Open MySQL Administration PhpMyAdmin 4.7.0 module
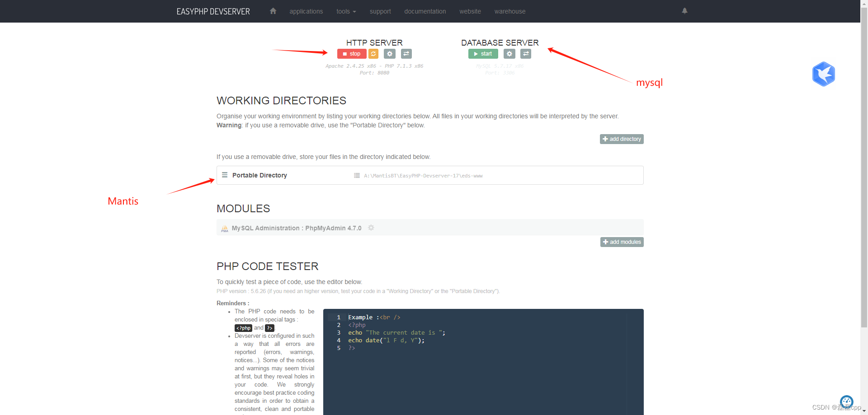Image resolution: width=868 pixels, height=415 pixels. [x=297, y=228]
